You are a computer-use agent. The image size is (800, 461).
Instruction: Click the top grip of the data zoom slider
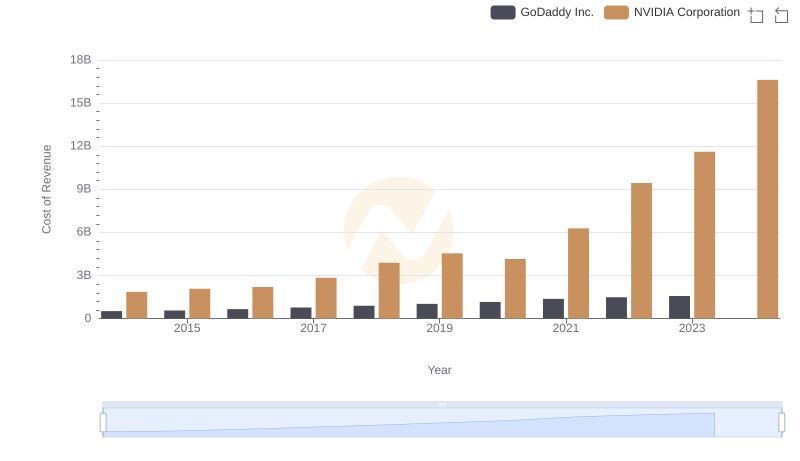point(442,404)
